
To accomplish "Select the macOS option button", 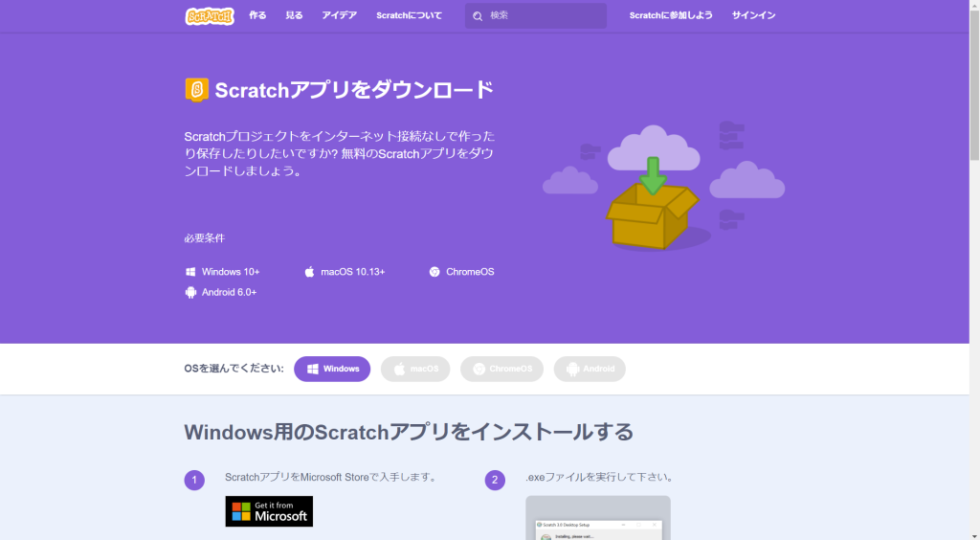I will [415, 369].
